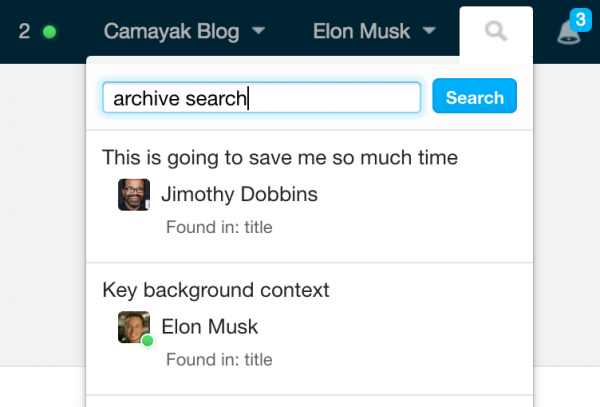Click the Jimothy Dobbins author name
The image size is (600, 407).
(240, 194)
